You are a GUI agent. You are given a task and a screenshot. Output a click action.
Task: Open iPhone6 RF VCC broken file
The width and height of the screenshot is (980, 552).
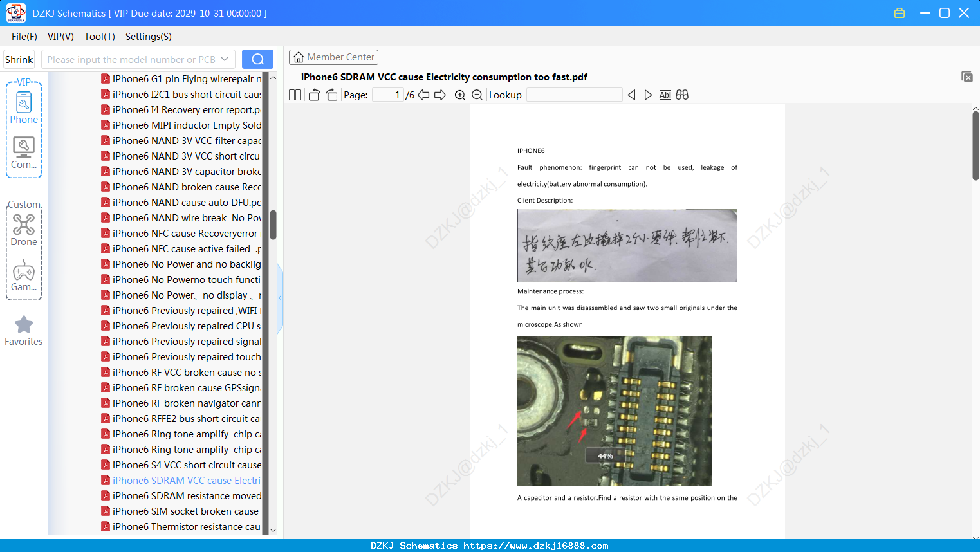(x=181, y=373)
